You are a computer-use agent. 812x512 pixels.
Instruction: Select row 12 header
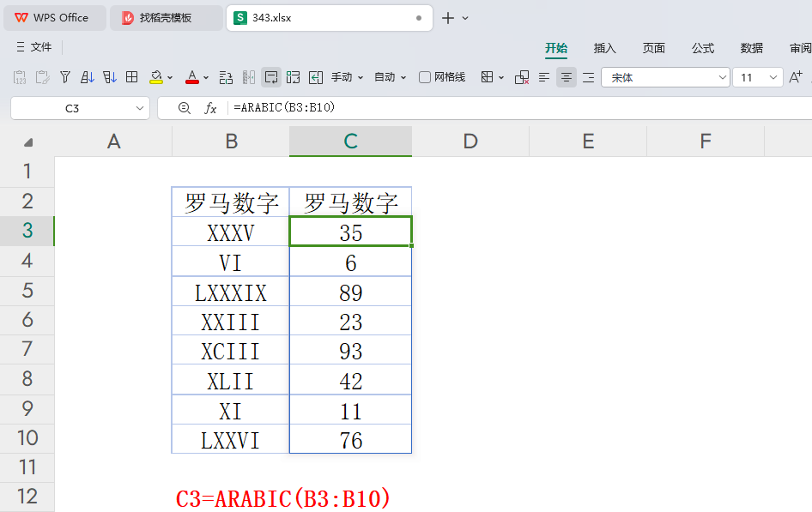coord(27,497)
